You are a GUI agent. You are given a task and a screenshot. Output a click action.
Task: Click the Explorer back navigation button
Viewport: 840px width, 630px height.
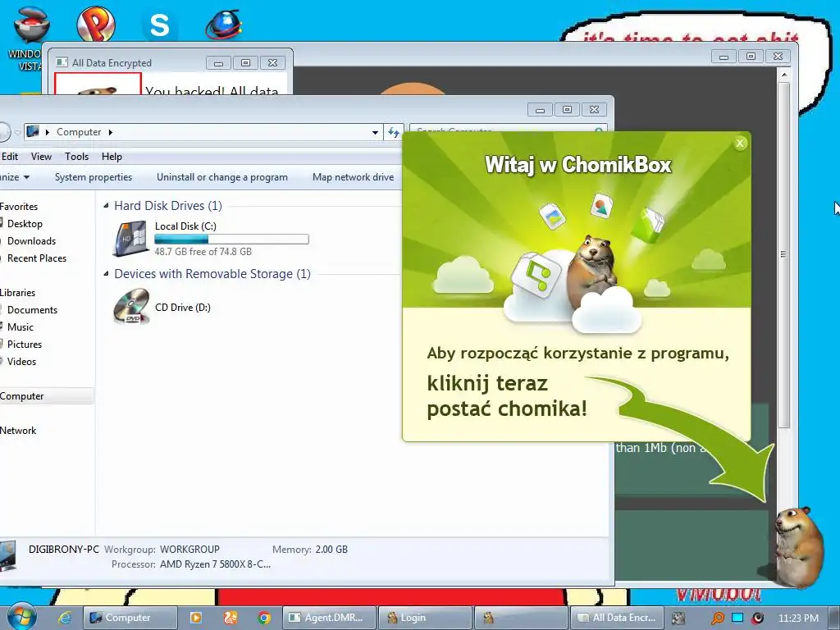click(4, 132)
